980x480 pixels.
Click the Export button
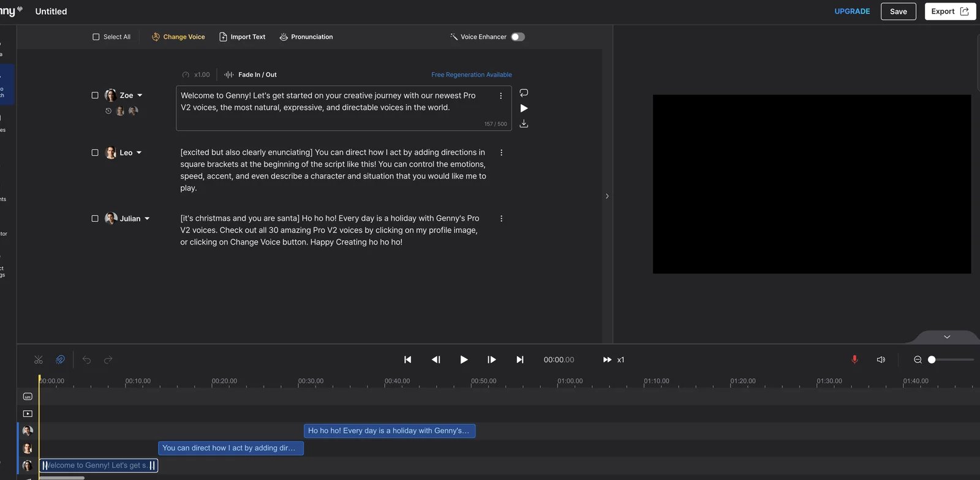[950, 11]
